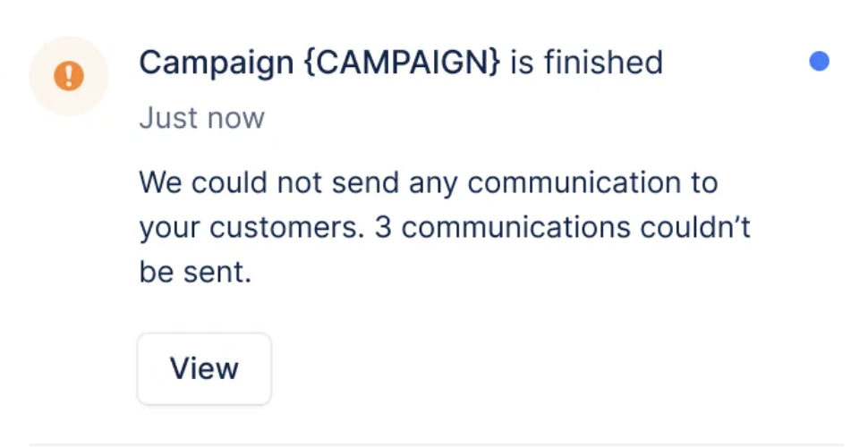Click the number "3" in the message
The image size is (868, 447).
pyautogui.click(x=383, y=228)
